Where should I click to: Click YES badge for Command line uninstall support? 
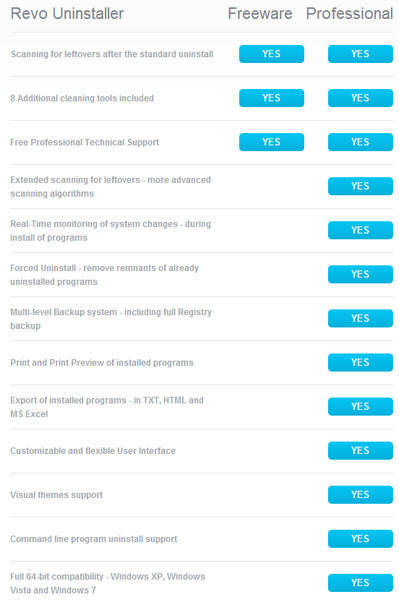[x=360, y=539]
